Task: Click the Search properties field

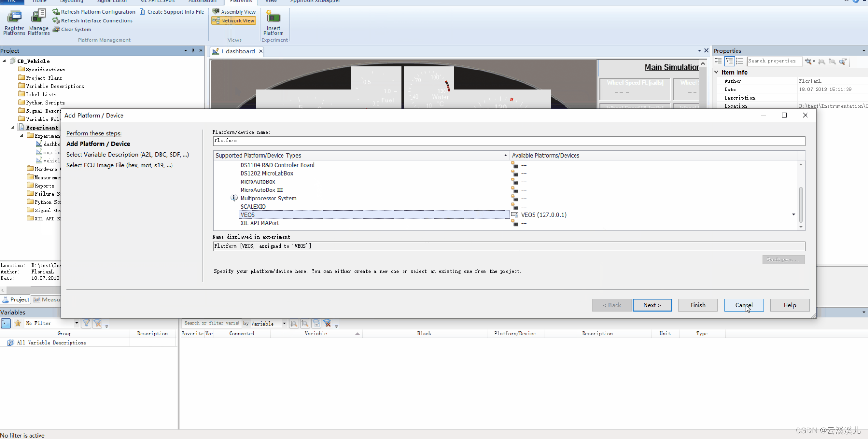Action: click(x=775, y=61)
